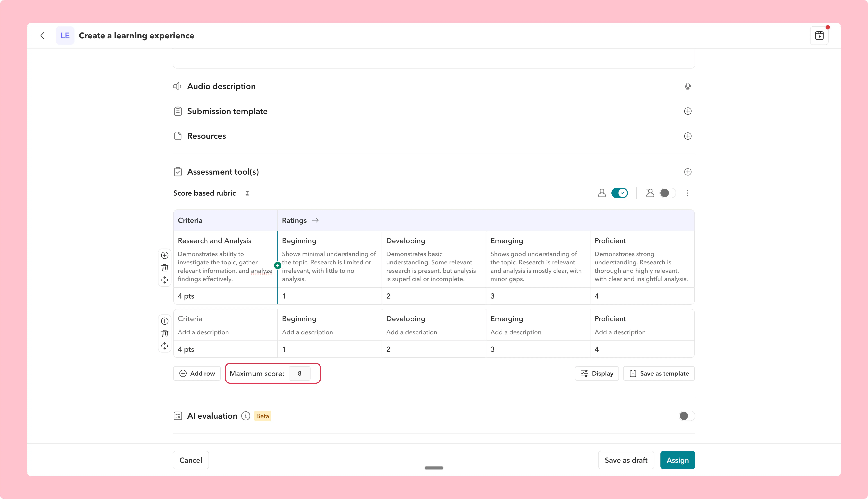Add a submission template with plus icon
Viewport: 868px width, 499px height.
[688, 111]
